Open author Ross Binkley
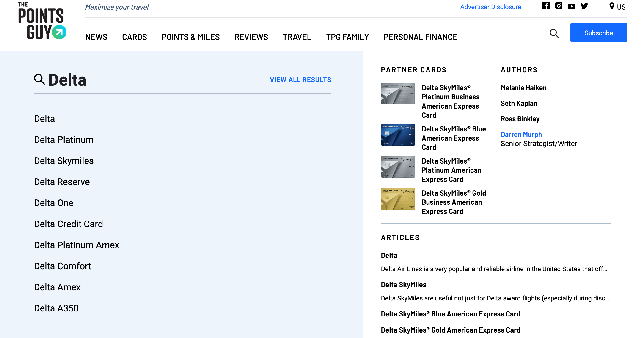Viewport: 644px width, 338px height. [520, 119]
